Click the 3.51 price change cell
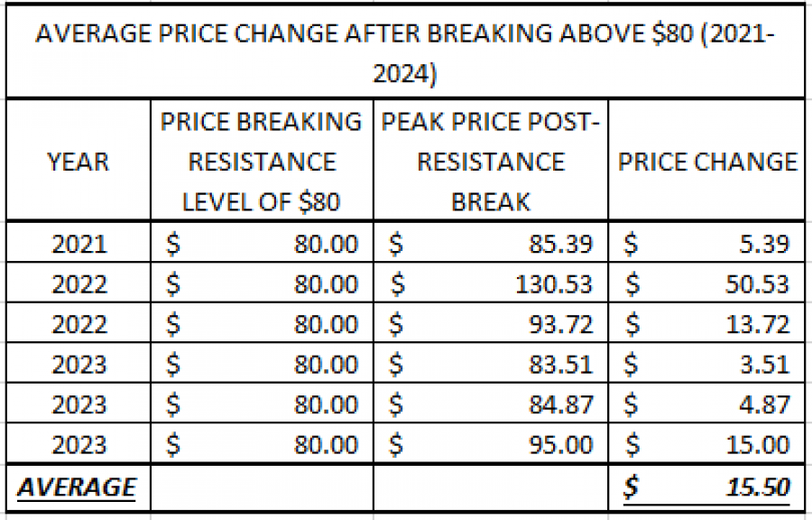Screen dimensions: 812x520 coord(706,363)
